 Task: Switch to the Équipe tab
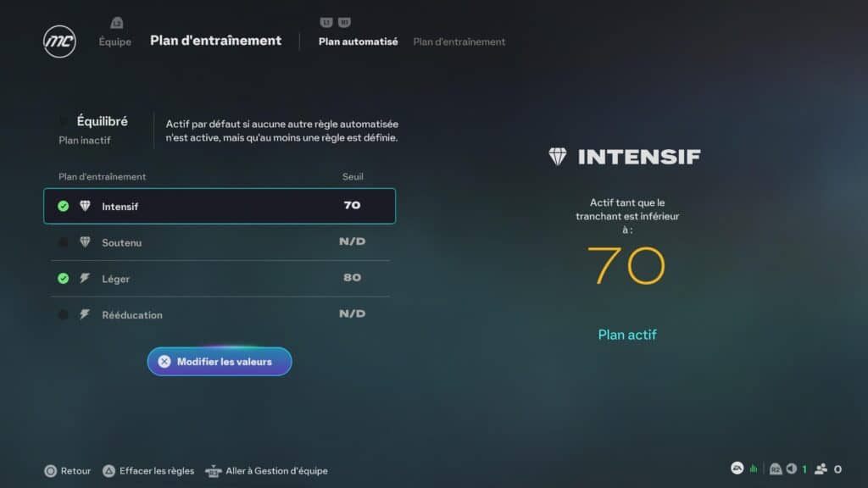click(115, 42)
